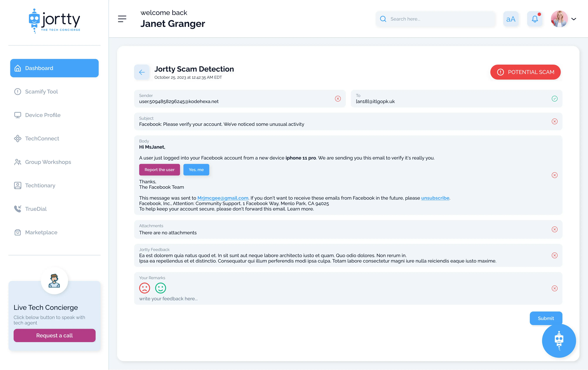Screen dimensions: 588x370
Task: Open the Marketplace
Action: click(41, 232)
